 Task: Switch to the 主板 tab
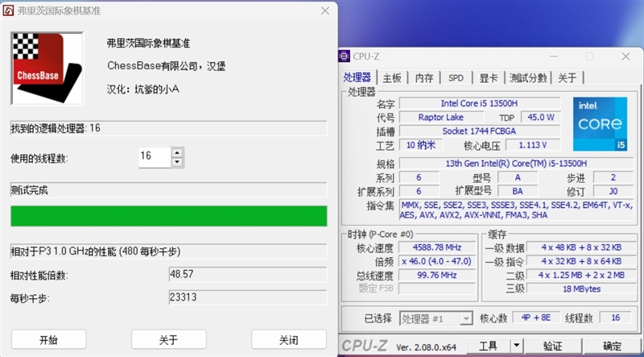(x=392, y=78)
